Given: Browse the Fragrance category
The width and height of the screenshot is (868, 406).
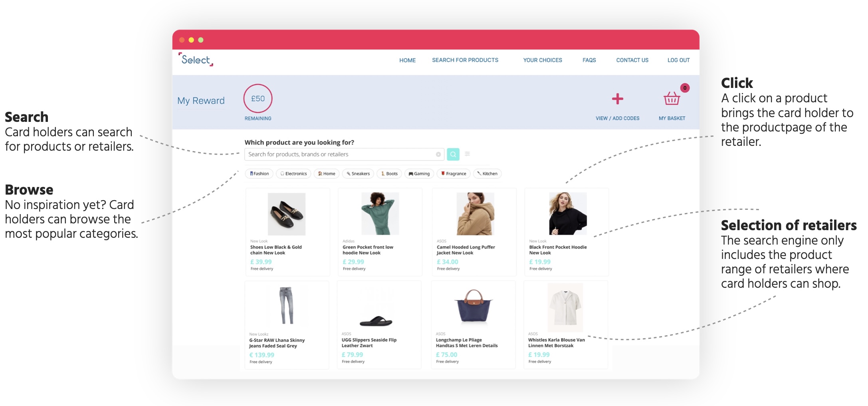Looking at the screenshot, I should click(x=454, y=173).
